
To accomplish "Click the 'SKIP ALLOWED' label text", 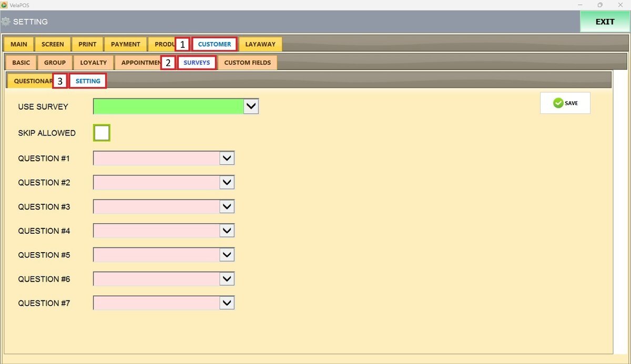I will pyautogui.click(x=47, y=133).
